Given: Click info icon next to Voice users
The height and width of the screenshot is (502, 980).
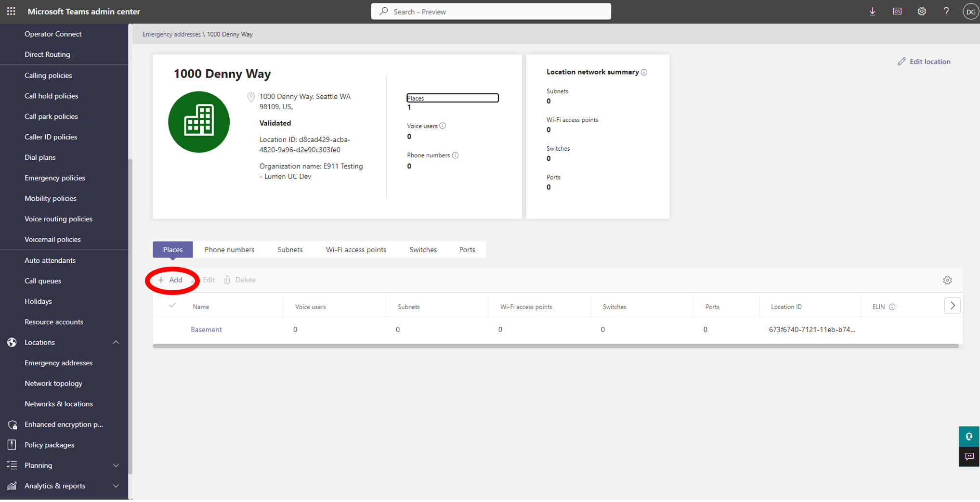Looking at the screenshot, I should 443,126.
